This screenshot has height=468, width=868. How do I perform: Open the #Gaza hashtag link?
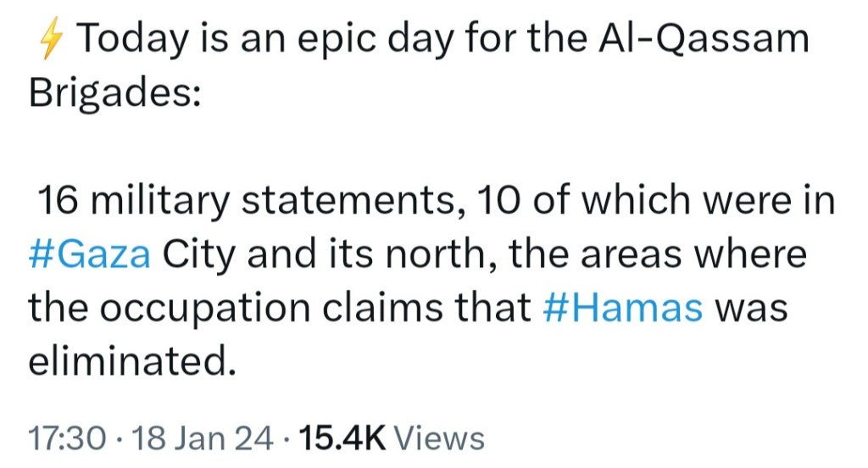pyautogui.click(x=90, y=255)
